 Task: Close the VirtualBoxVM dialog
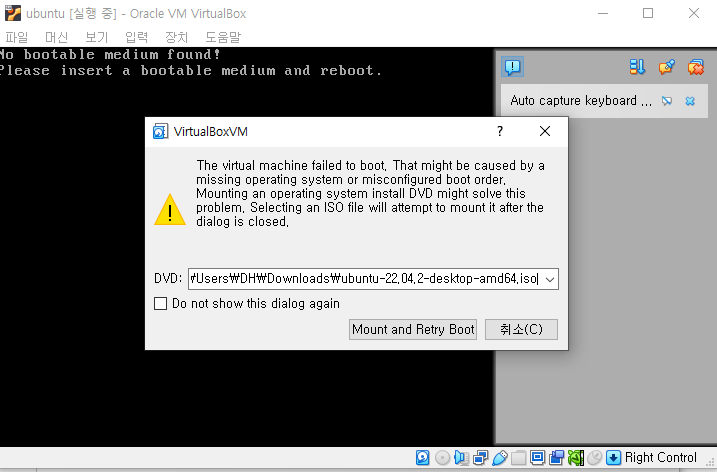(x=545, y=132)
